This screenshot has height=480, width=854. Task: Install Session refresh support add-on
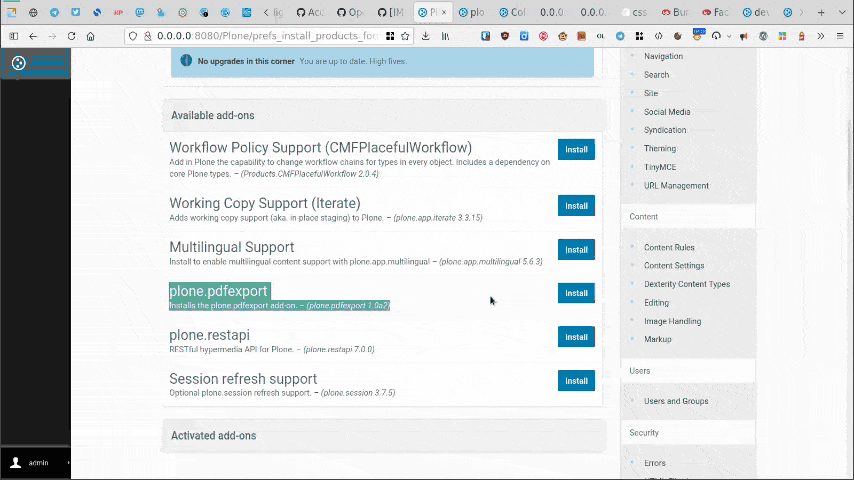(576, 381)
